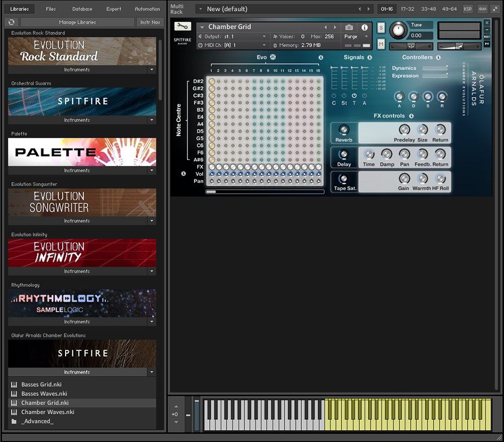Adjust the Tune knob
Image resolution: width=504 pixels, height=442 pixels.
click(x=398, y=30)
